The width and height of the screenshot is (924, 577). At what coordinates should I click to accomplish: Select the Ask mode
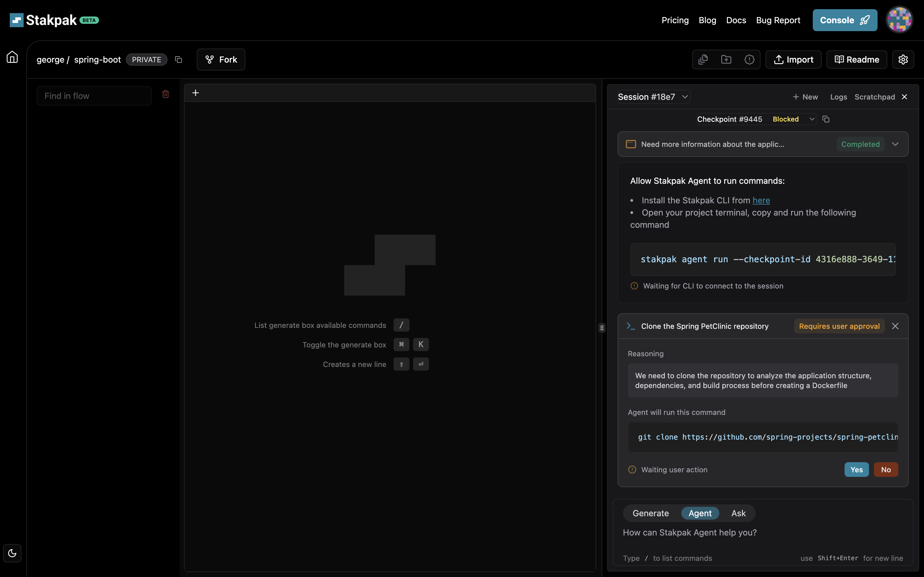pyautogui.click(x=738, y=513)
